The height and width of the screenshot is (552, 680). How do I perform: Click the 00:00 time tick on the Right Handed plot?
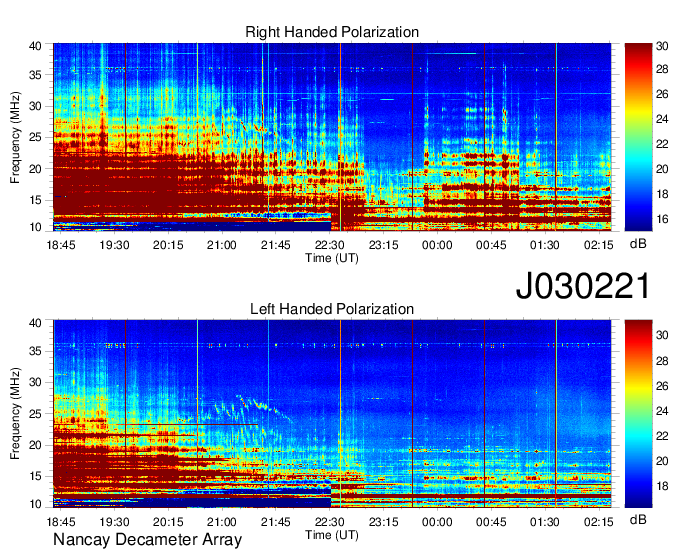coord(437,245)
